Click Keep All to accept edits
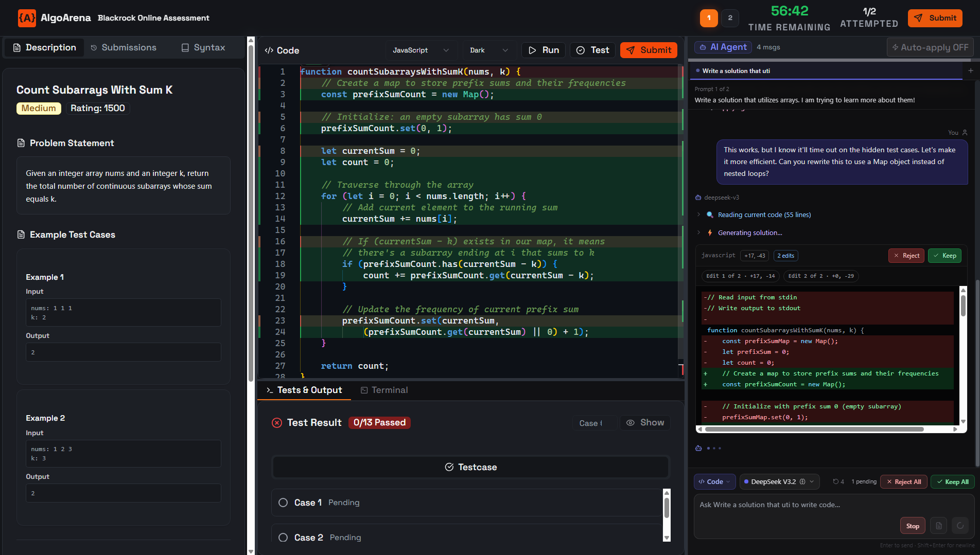The height and width of the screenshot is (555, 980). tap(952, 481)
